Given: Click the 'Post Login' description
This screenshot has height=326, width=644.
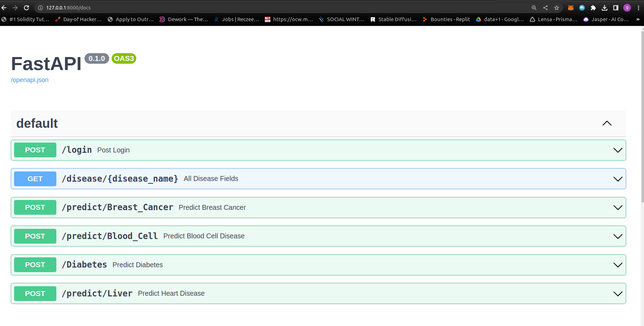Looking at the screenshot, I should click(x=113, y=150).
